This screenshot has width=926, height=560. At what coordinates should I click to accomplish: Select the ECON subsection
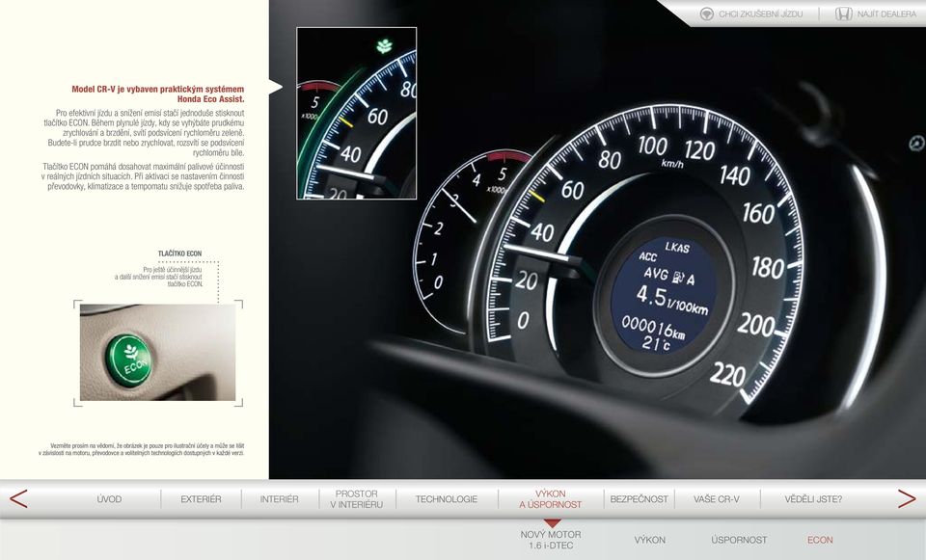coord(820,540)
